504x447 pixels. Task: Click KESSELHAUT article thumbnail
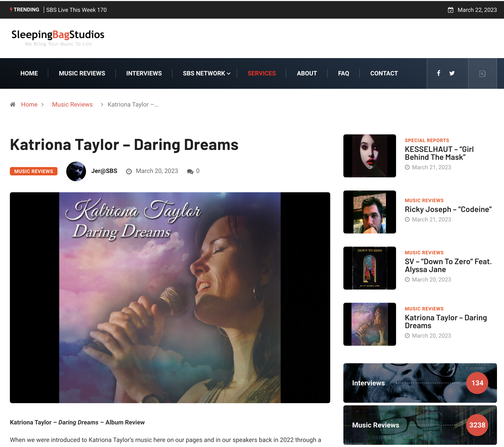tap(369, 156)
